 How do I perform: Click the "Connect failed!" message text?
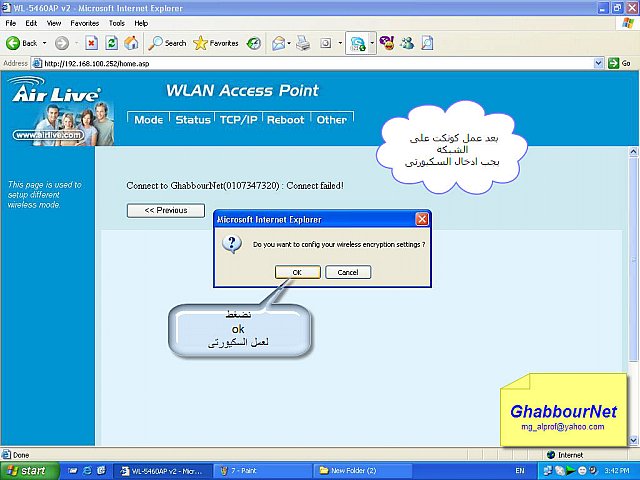coord(315,186)
